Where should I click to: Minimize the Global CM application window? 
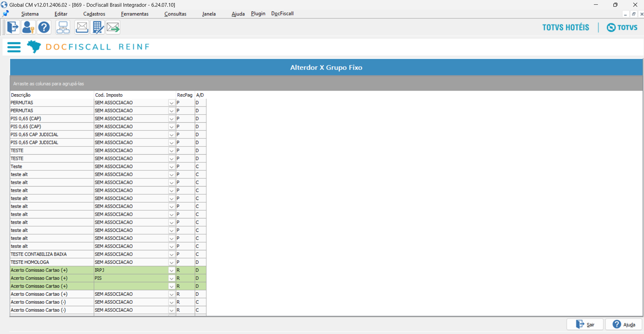point(596,5)
